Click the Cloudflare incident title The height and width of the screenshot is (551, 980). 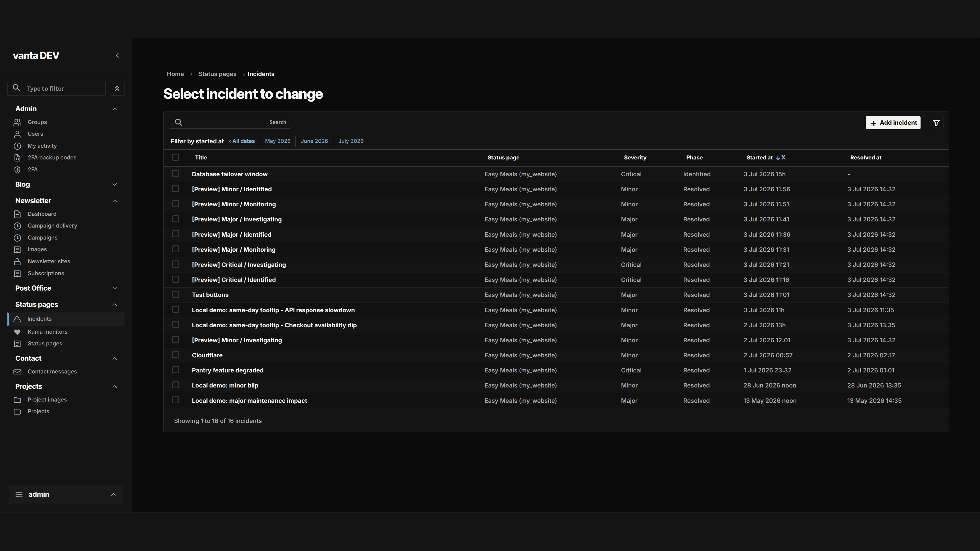[x=207, y=355]
